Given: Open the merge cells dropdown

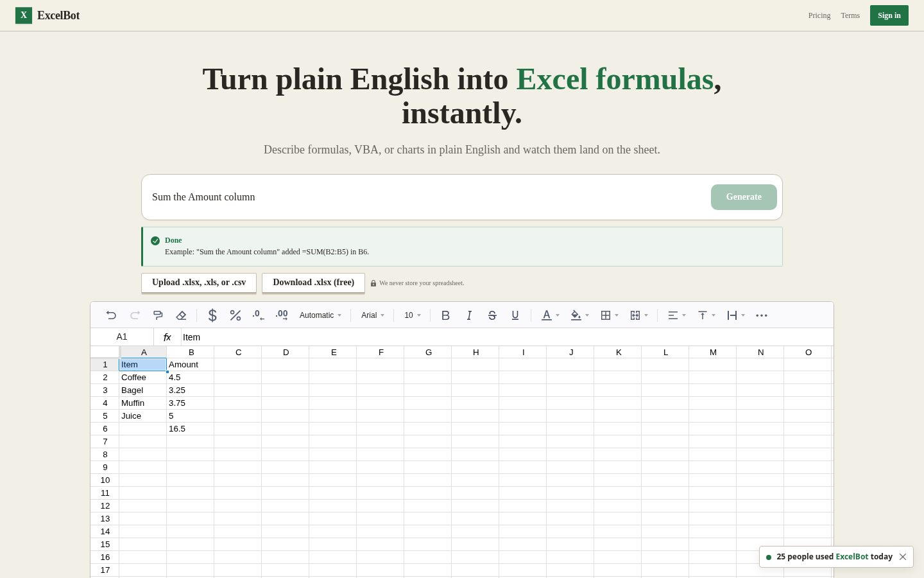Looking at the screenshot, I should click(x=639, y=315).
